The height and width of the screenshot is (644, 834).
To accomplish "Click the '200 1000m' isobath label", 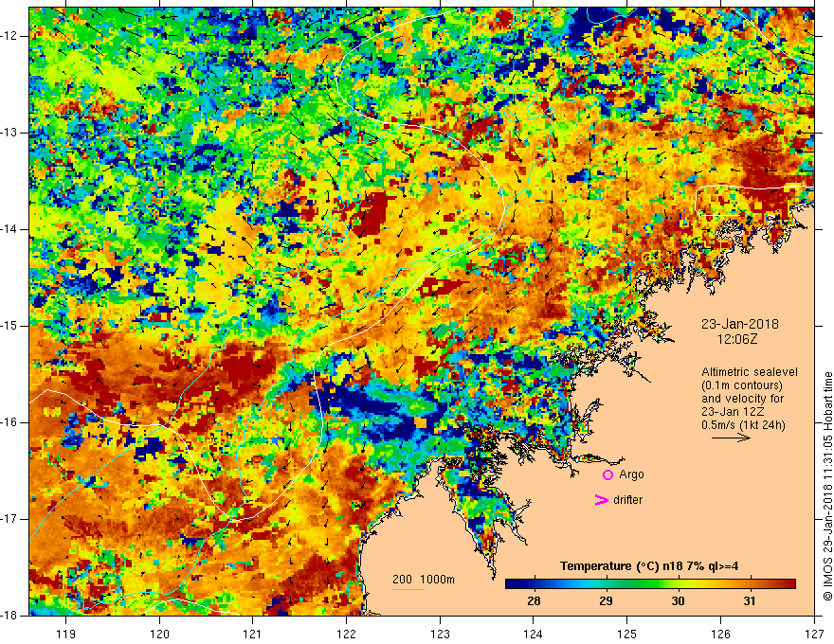I will pyautogui.click(x=424, y=580).
